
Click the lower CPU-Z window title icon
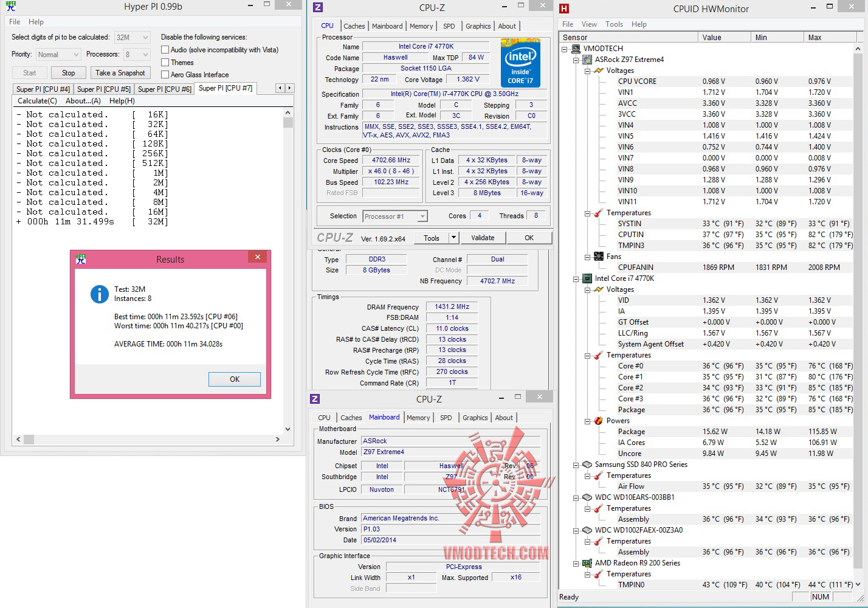coord(315,399)
